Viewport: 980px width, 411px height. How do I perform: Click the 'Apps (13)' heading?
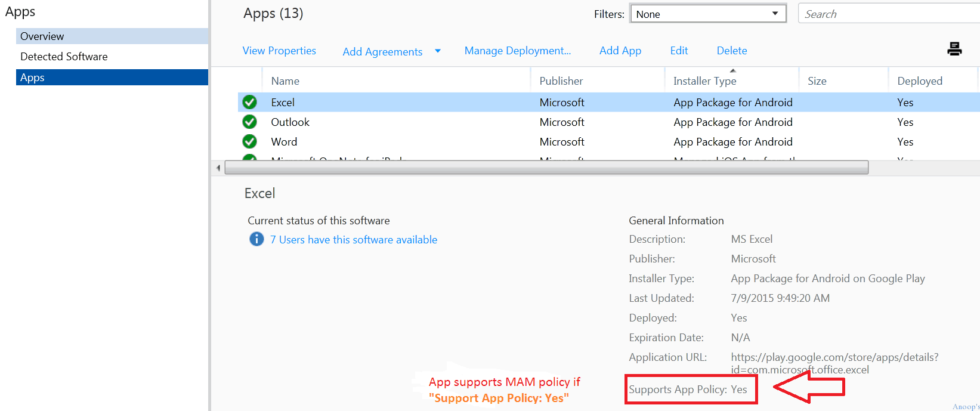[273, 14]
